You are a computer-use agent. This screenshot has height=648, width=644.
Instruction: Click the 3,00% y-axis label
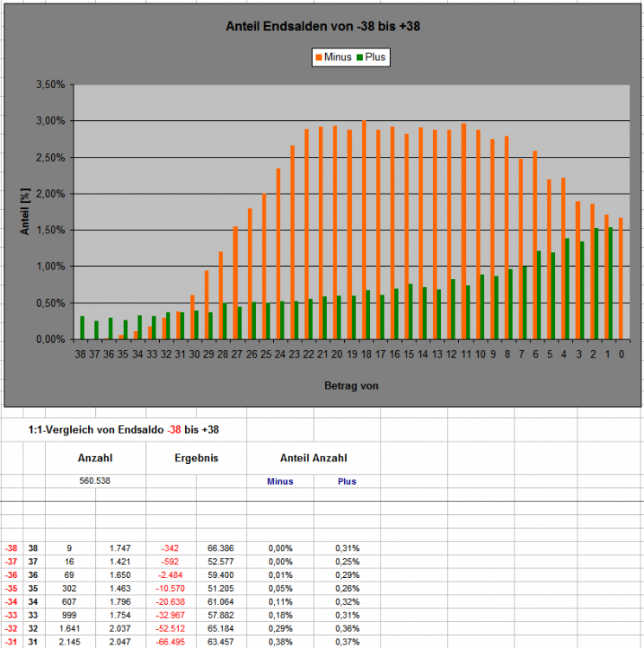coord(50,121)
